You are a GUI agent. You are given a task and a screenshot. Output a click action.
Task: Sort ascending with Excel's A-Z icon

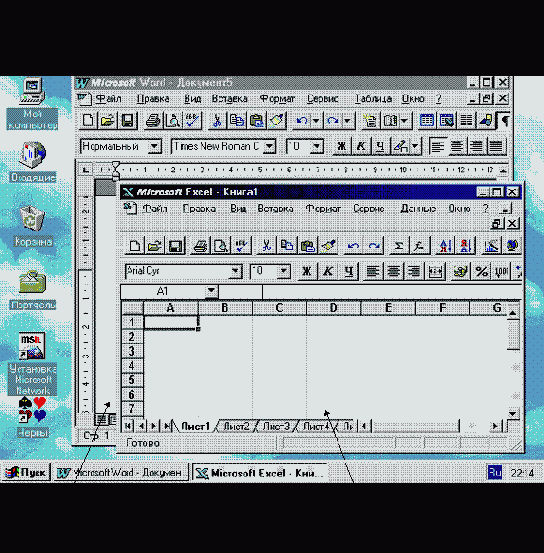tap(445, 245)
